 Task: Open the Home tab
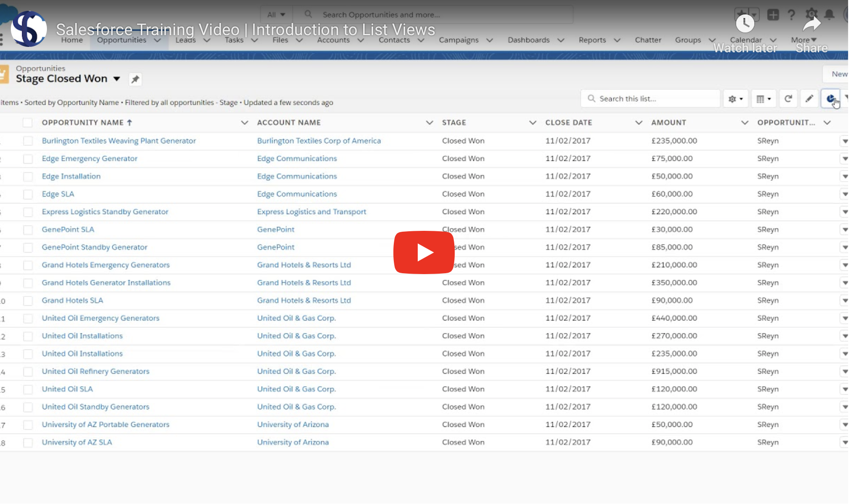[72, 40]
